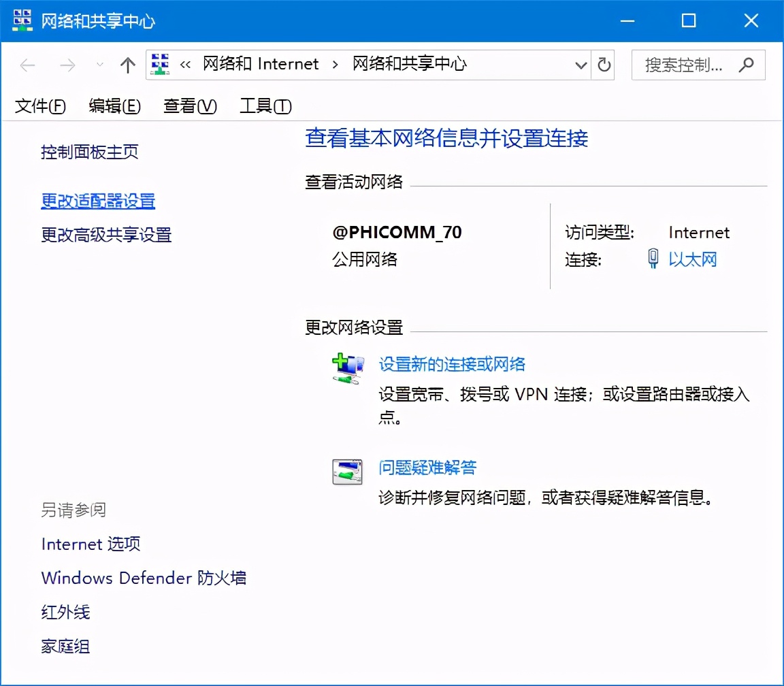Open the address bar history dropdown
Image resolution: width=784 pixels, height=686 pixels.
click(x=580, y=65)
